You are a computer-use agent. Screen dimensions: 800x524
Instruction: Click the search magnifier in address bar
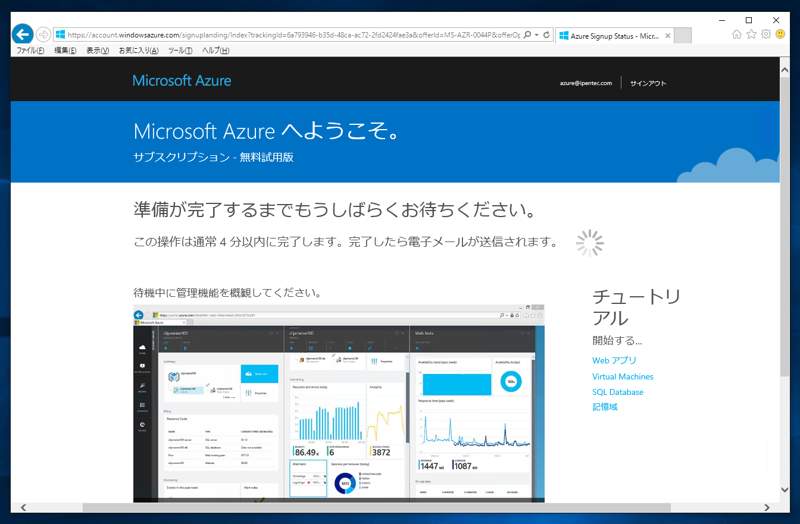point(527,35)
